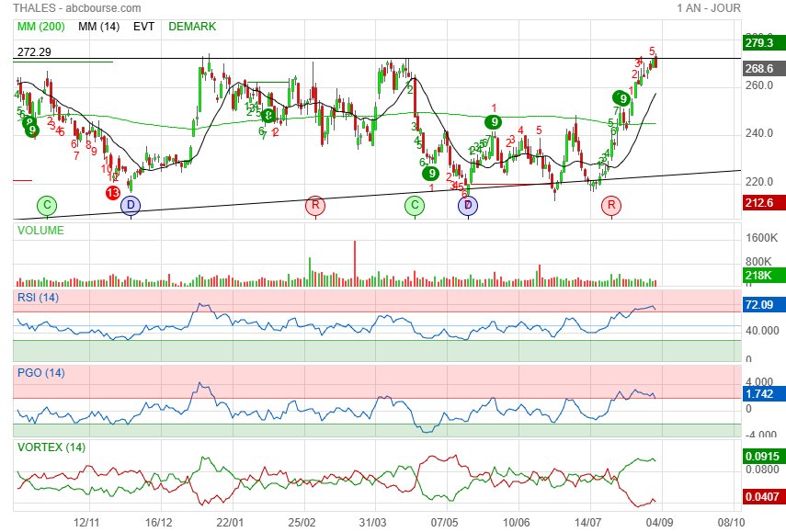
Task: Toggle the MM (14) moving average label
Action: click(98, 27)
